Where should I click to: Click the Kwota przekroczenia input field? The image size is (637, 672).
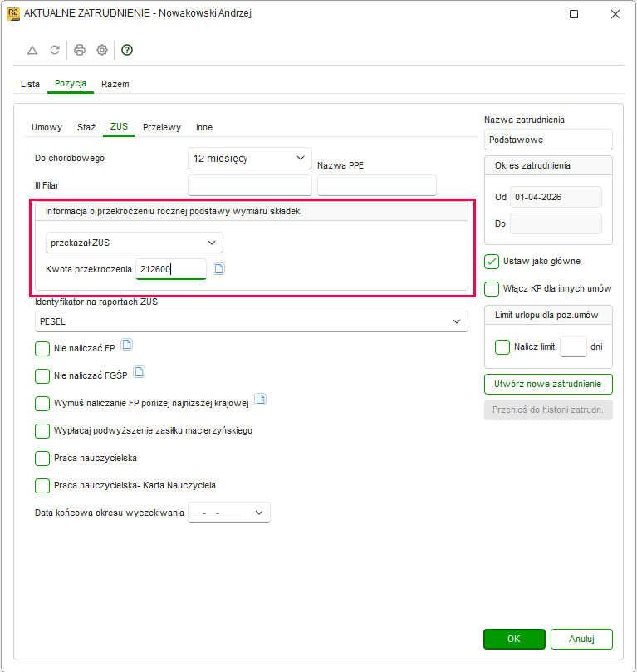click(171, 269)
